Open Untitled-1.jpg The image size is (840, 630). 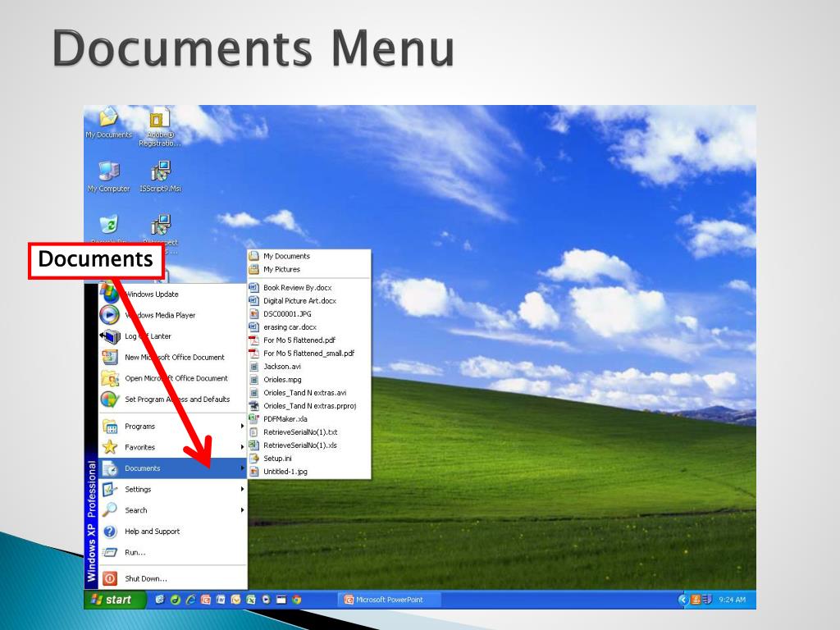click(x=309, y=472)
